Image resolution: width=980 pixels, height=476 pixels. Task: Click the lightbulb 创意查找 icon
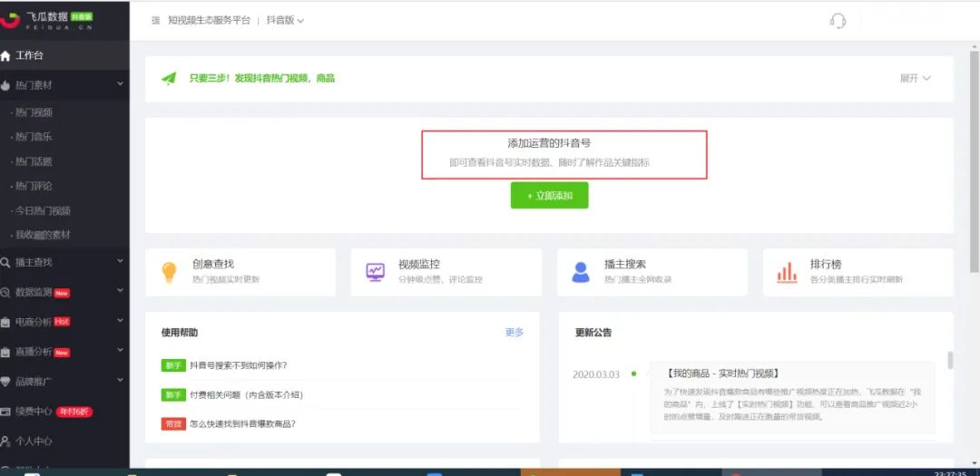click(x=169, y=272)
